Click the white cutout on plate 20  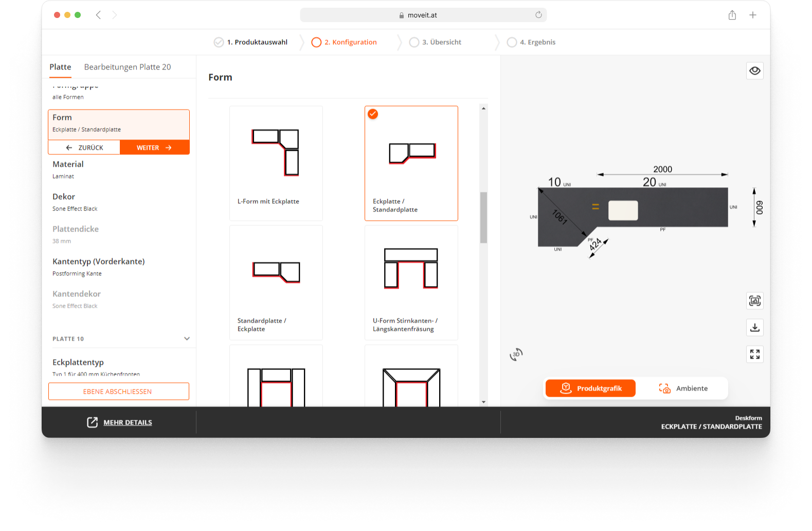[x=623, y=210]
